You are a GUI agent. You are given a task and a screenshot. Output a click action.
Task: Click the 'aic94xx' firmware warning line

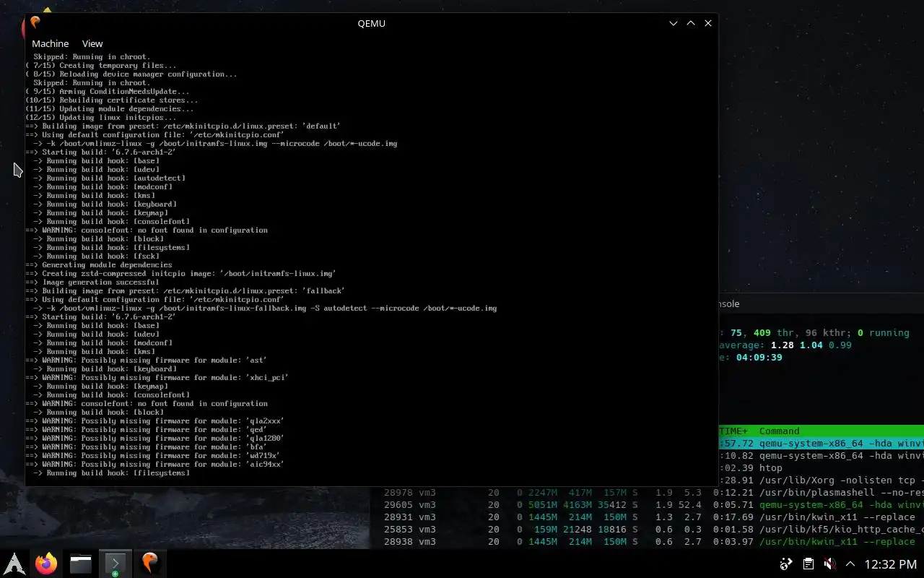tap(154, 464)
